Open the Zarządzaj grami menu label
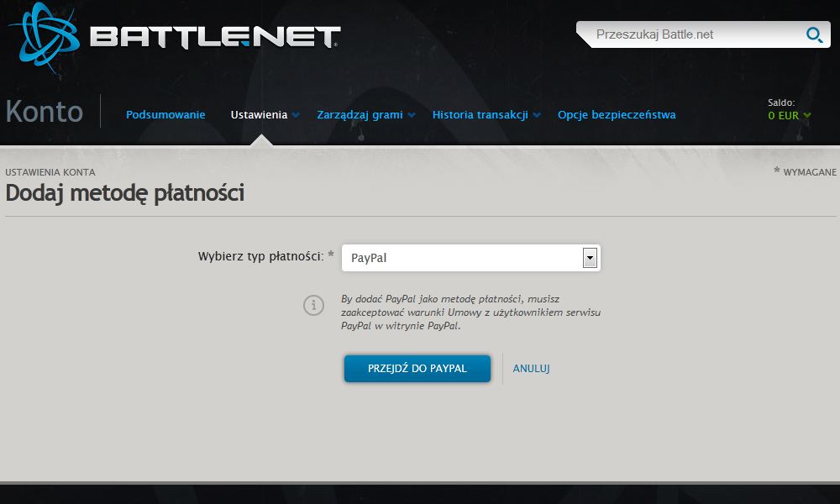 360,115
